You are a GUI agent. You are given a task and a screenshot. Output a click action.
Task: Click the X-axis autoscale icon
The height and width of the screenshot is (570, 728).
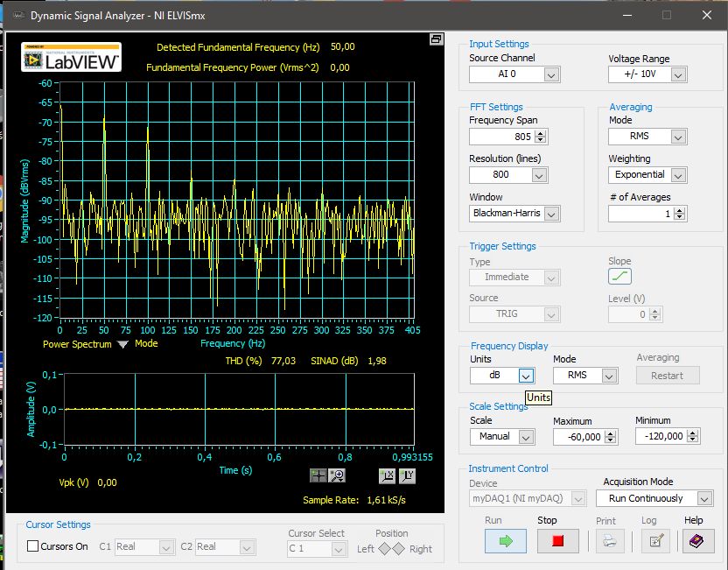click(388, 475)
